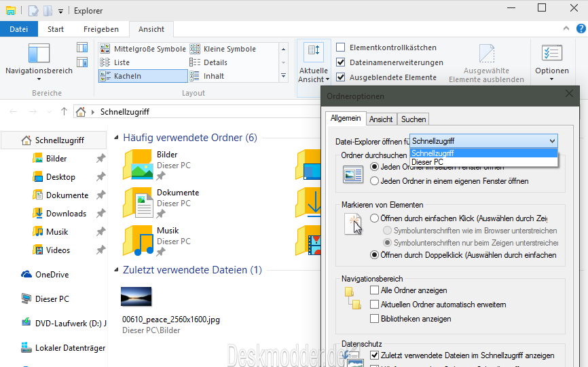Viewport: 588px width, 367px height.
Task: Select the Ansicht ribbon tab
Action: pyautogui.click(x=151, y=29)
